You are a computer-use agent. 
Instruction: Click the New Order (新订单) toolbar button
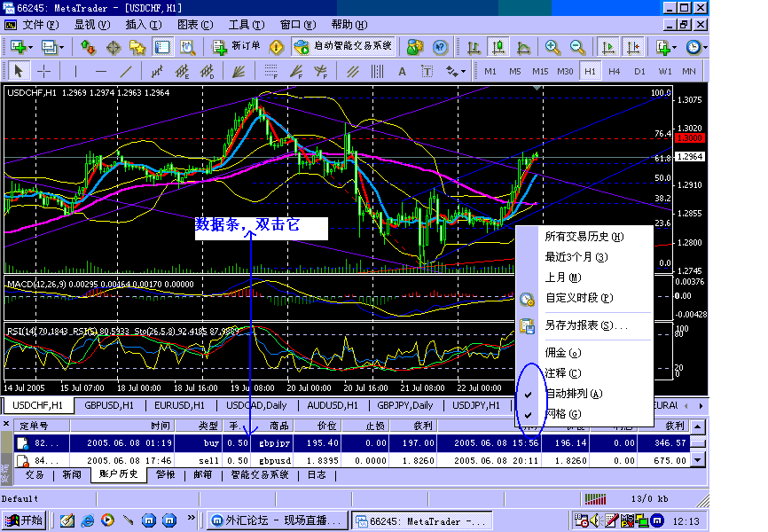pyautogui.click(x=238, y=47)
